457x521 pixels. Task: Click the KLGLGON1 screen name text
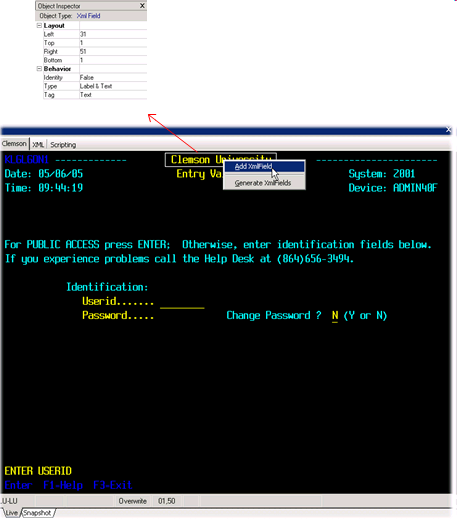(x=26, y=160)
